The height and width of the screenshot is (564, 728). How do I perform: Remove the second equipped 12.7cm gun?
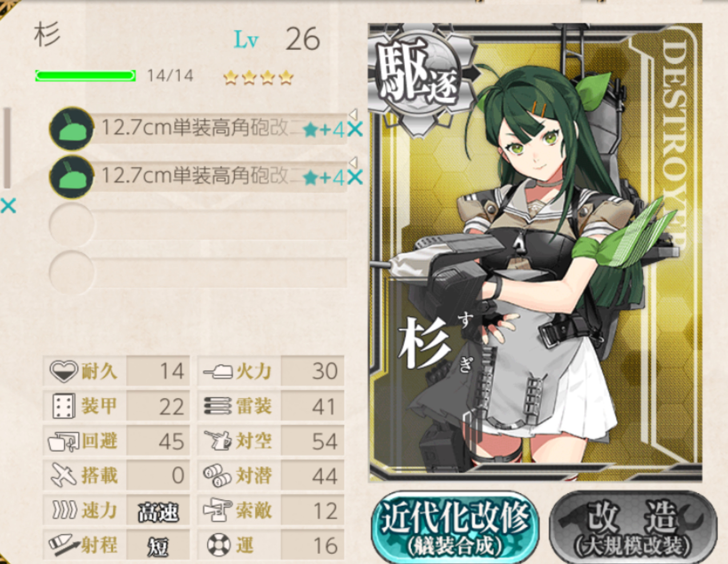355,177
